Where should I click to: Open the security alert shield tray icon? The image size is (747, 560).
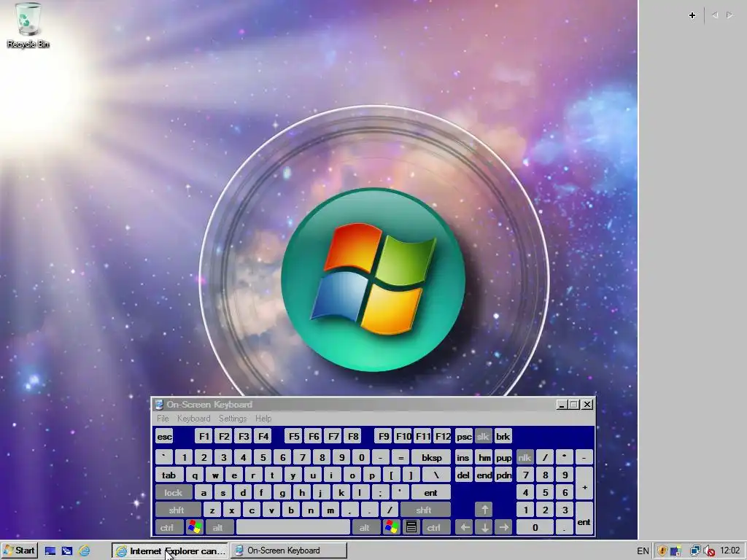pos(662,551)
